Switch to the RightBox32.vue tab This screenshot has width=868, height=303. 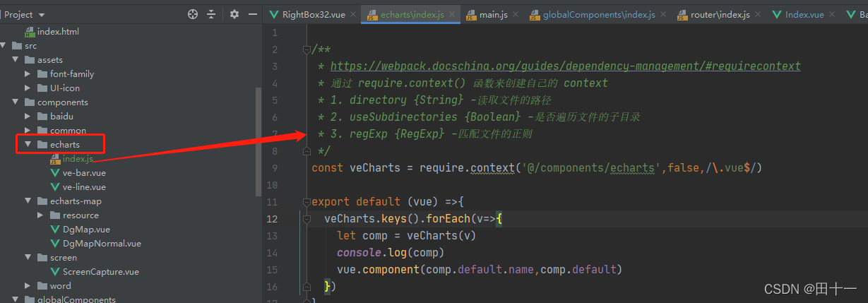click(313, 14)
